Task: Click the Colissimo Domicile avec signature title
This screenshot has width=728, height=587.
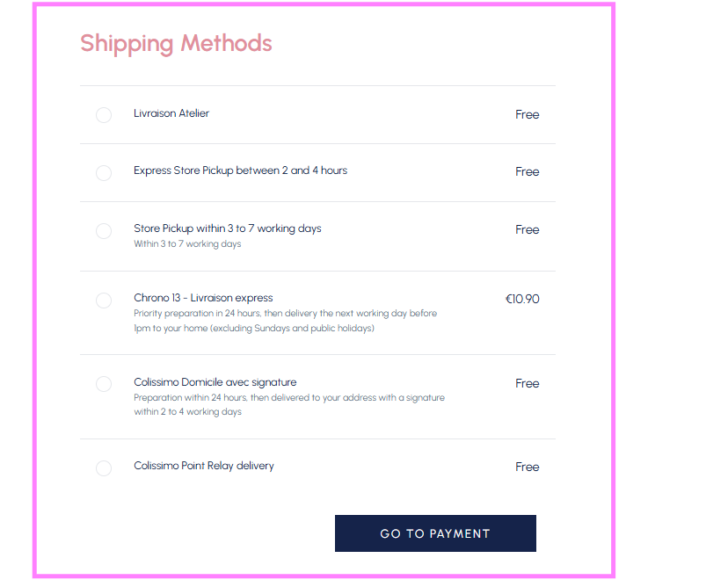Action: 215,382
